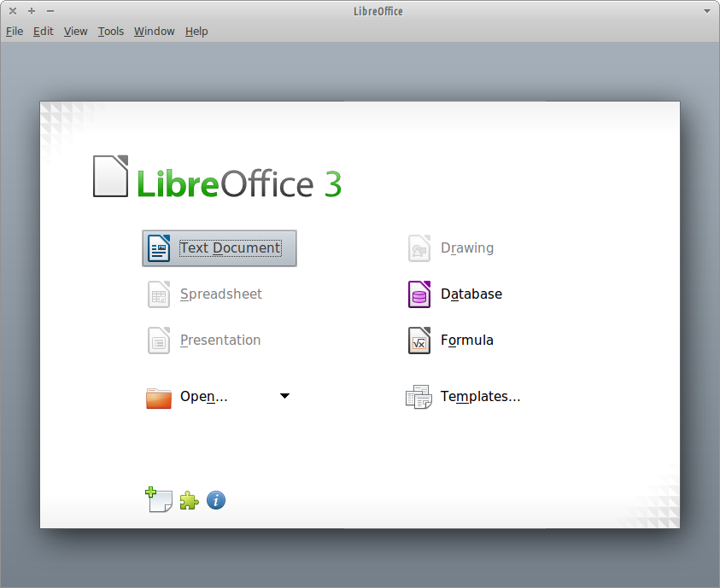
Task: Open the Templates... dialog
Action: 480,396
